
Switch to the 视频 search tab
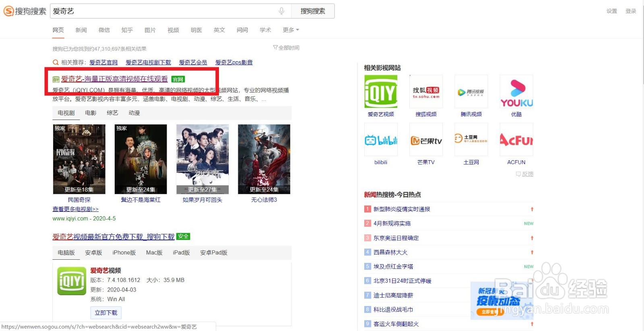173,30
